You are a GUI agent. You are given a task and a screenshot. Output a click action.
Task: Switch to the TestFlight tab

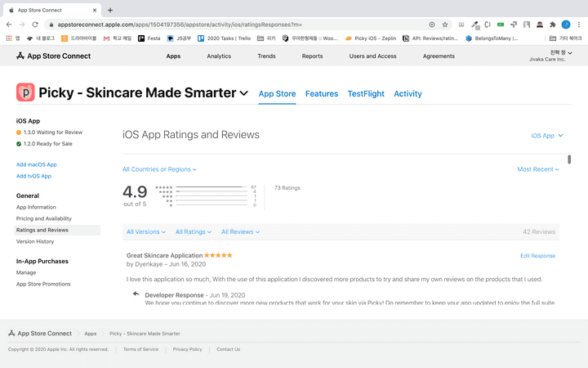click(x=366, y=94)
